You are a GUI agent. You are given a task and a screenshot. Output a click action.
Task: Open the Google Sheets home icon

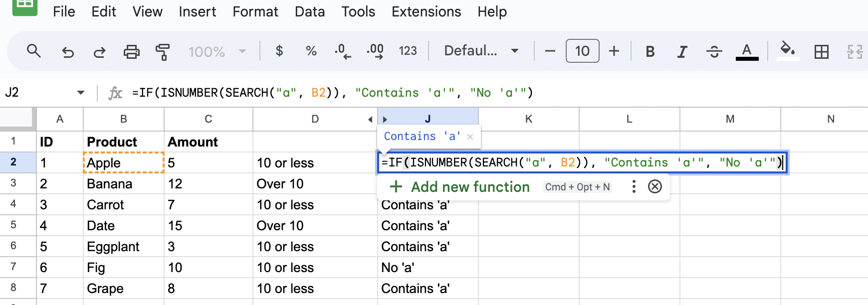(25, 6)
